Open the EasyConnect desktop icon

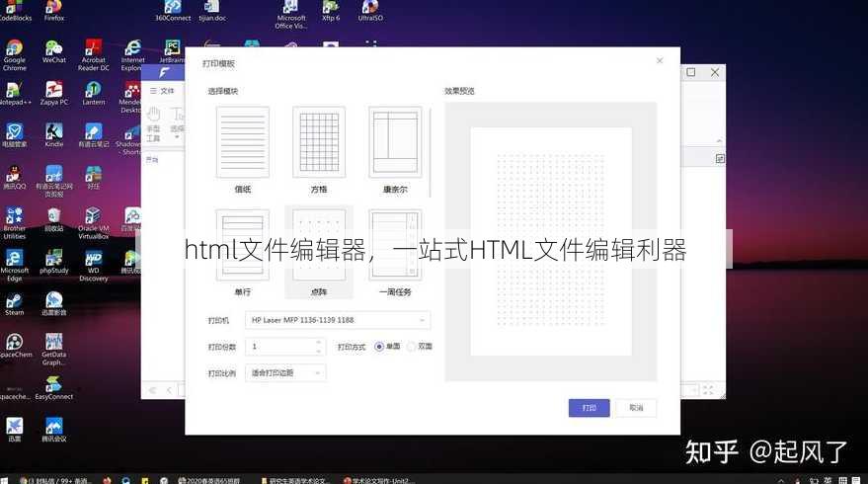(x=53, y=388)
